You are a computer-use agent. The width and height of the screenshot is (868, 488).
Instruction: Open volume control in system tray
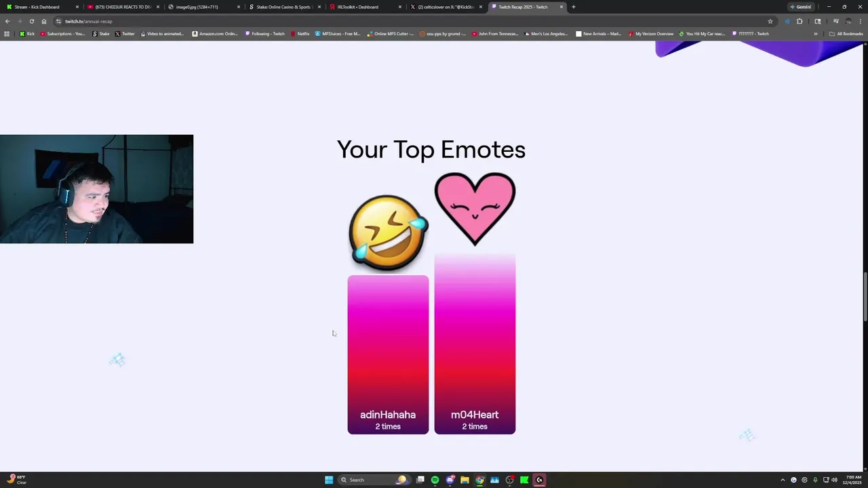tap(834, 480)
